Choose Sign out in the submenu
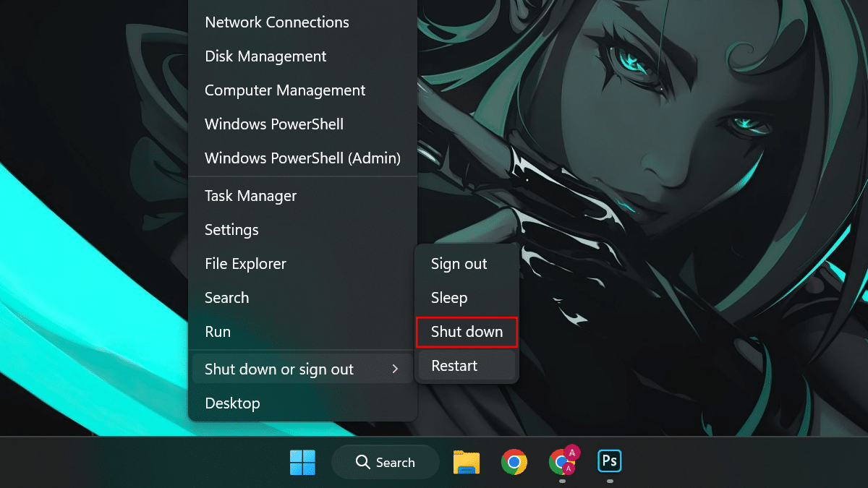 tap(467, 264)
